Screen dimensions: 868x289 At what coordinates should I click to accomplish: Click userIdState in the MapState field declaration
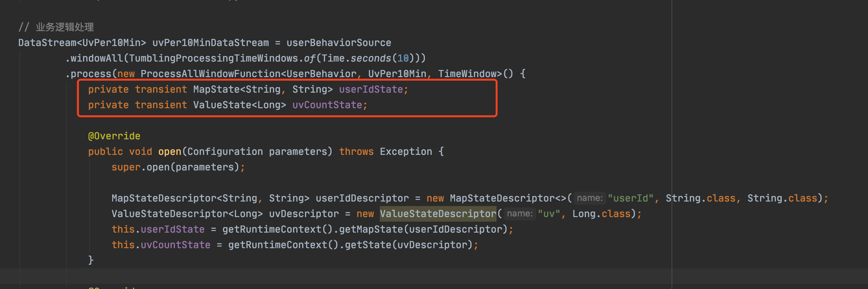tap(371, 89)
